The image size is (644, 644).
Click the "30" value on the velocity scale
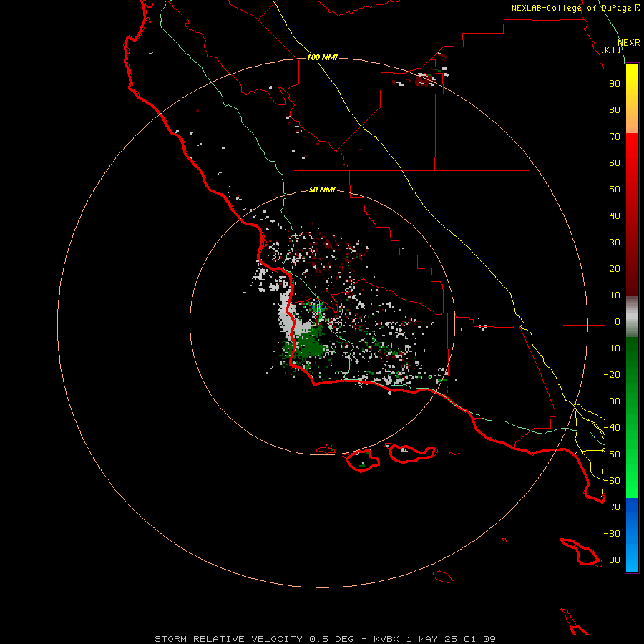coord(615,243)
